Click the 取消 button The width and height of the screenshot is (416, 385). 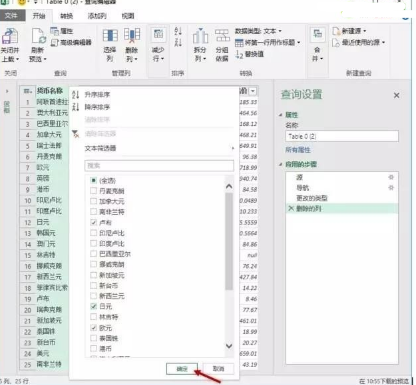tap(218, 369)
